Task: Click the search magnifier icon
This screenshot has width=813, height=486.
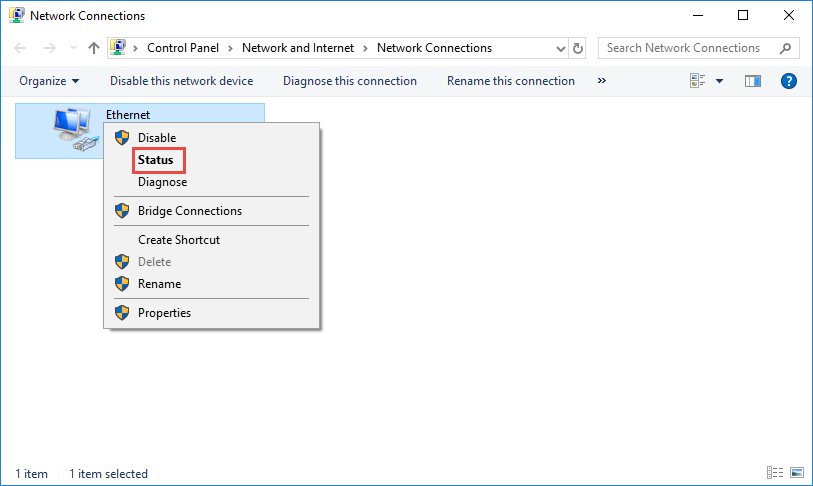Action: (785, 48)
